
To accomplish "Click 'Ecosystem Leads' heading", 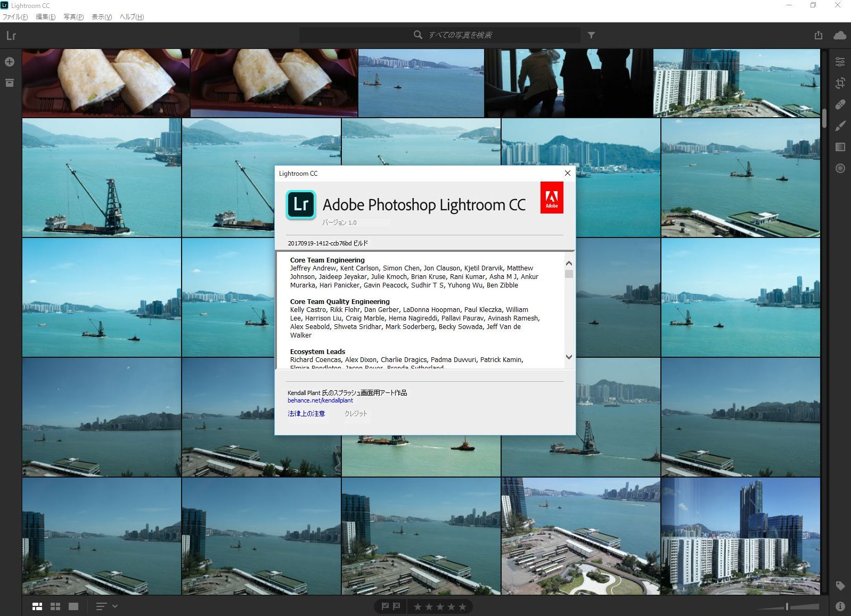I will 317,352.
